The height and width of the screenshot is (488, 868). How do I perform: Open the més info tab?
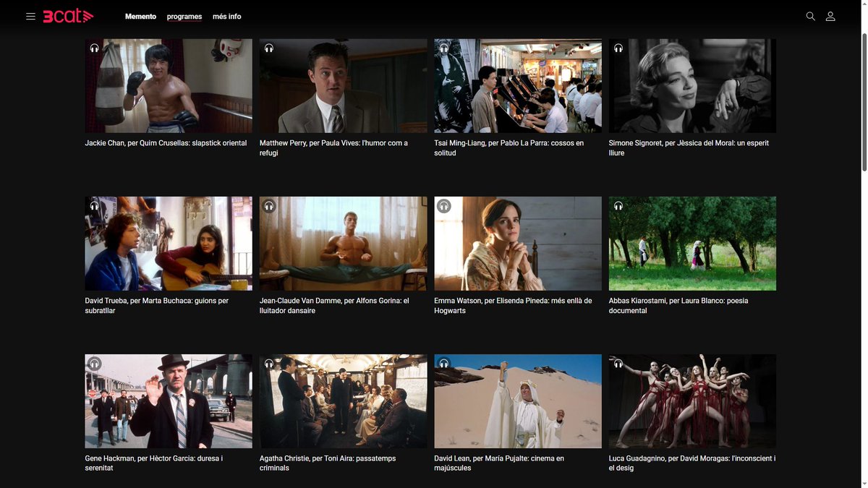(227, 17)
